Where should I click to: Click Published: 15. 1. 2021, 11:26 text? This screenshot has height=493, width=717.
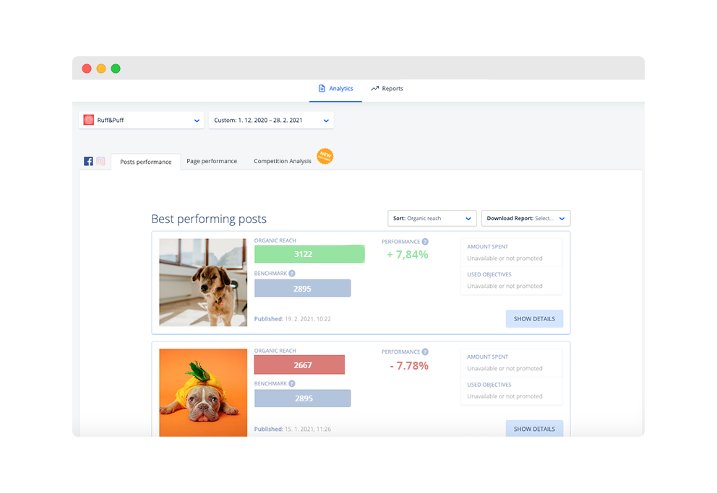(293, 429)
